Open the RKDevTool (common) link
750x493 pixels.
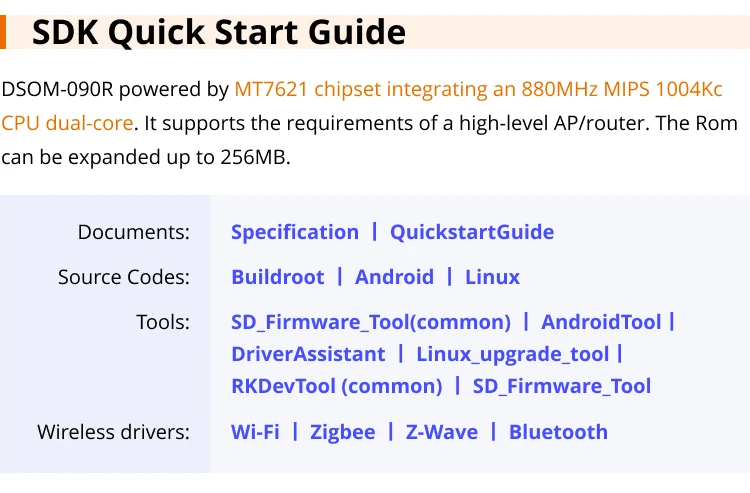(336, 386)
